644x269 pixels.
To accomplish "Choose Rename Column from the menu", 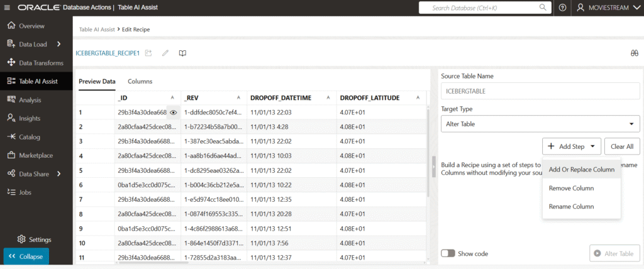I will (571, 207).
